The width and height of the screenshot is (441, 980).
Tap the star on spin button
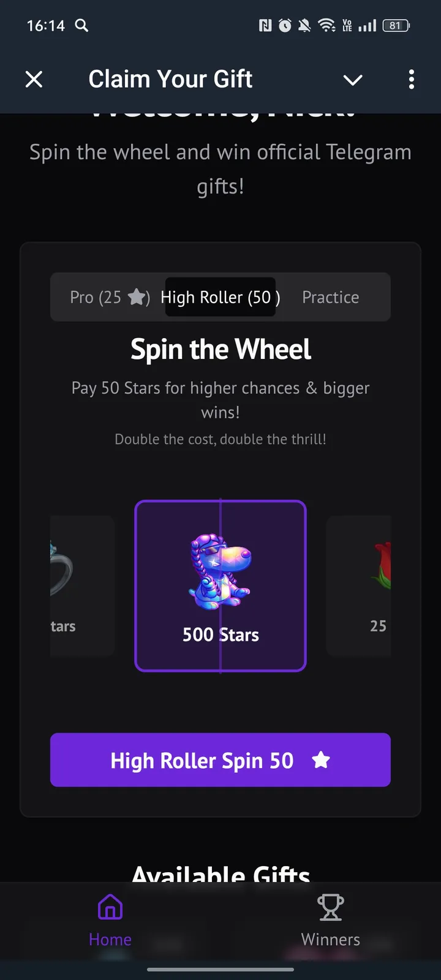coord(321,760)
